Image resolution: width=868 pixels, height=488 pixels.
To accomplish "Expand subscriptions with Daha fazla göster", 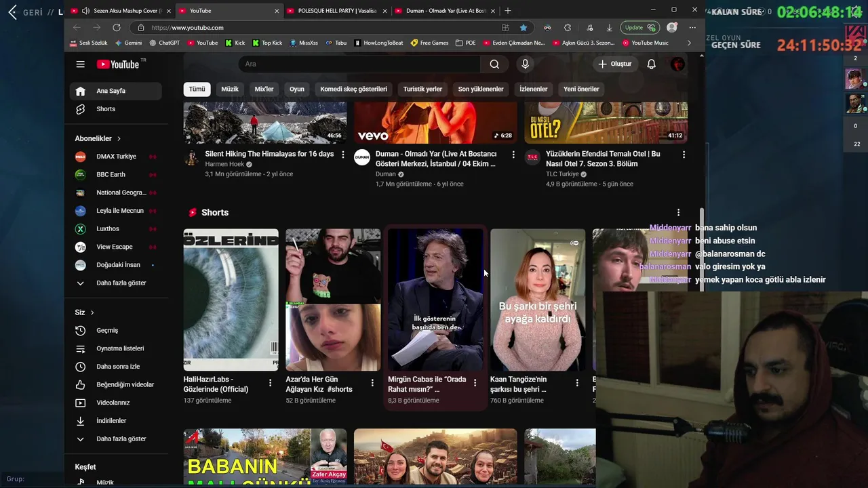I will [x=115, y=283].
